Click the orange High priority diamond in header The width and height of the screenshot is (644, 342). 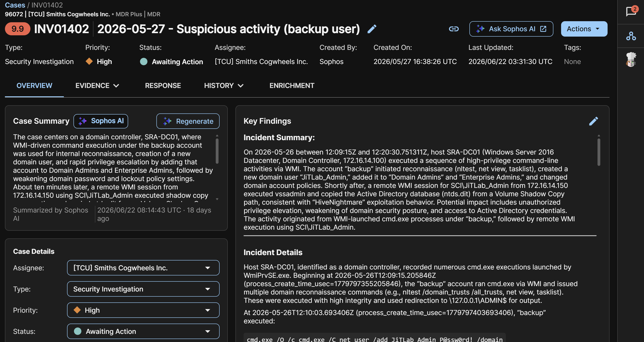tap(89, 61)
